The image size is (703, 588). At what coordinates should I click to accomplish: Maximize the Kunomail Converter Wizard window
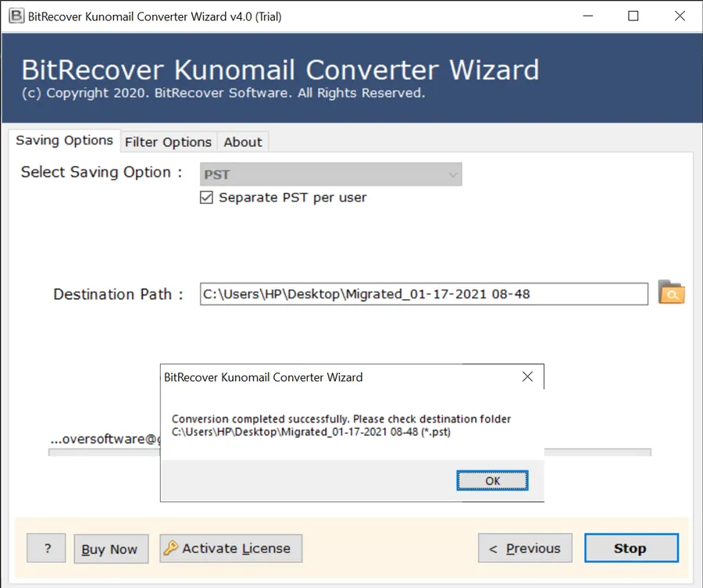click(633, 16)
